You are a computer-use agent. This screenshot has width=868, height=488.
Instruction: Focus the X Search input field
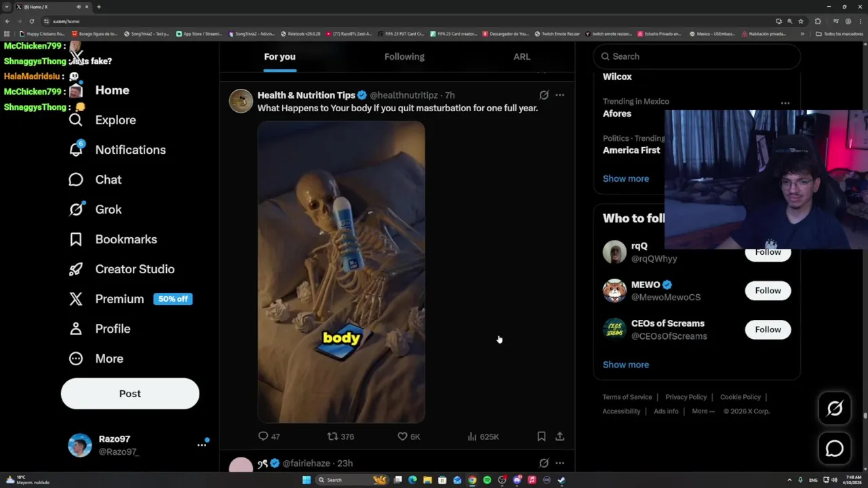tap(696, 56)
